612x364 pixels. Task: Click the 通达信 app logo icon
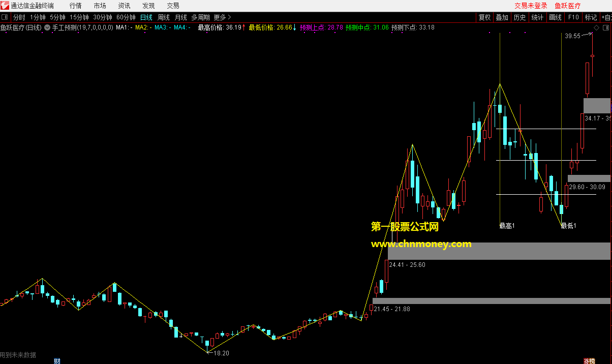5,6
